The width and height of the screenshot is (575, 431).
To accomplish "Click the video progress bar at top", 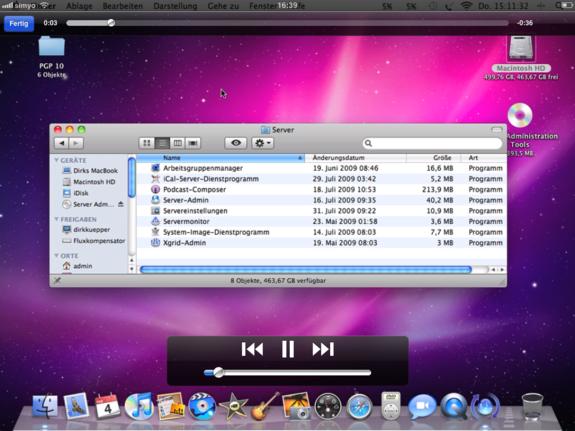I will click(287, 23).
